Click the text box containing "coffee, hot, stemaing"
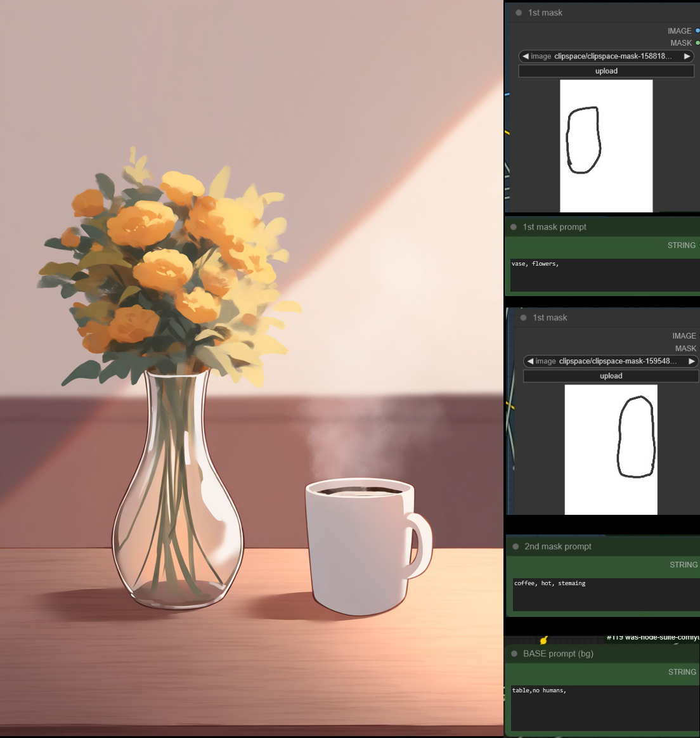Image resolution: width=700 pixels, height=738 pixels. pyautogui.click(x=605, y=594)
